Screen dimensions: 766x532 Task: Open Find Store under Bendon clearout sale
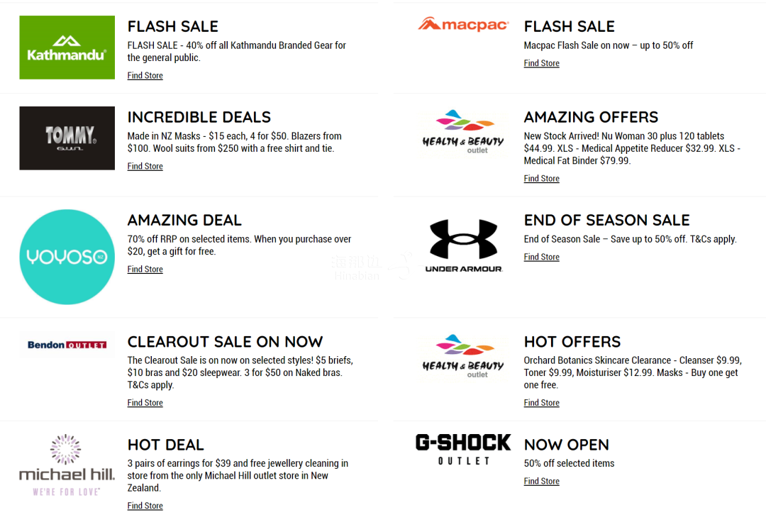pos(145,403)
